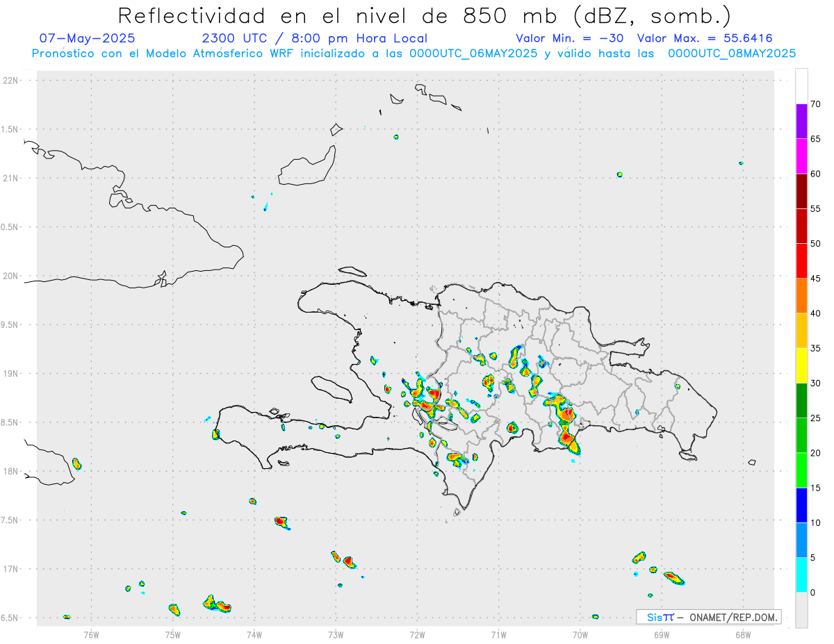Viewport: 834px width, 644px height.
Task: Select the light blue 5–10 dBZ colorbar segment
Action: 801,540
